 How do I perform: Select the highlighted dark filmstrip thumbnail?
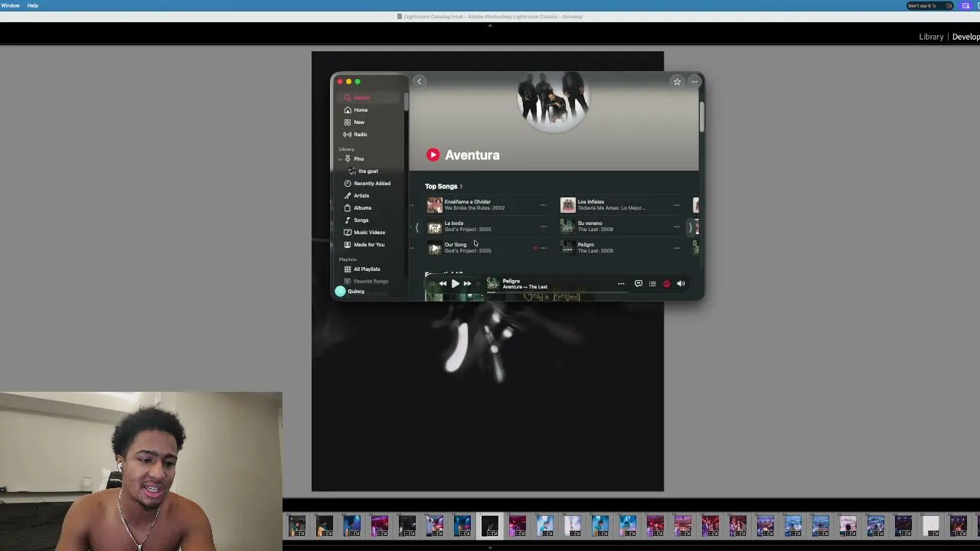(490, 526)
